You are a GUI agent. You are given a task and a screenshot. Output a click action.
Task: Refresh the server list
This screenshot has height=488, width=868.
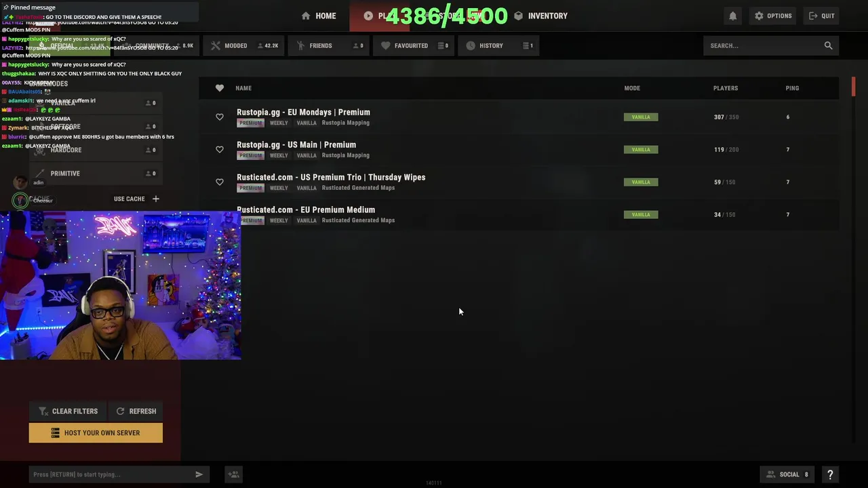click(x=136, y=411)
